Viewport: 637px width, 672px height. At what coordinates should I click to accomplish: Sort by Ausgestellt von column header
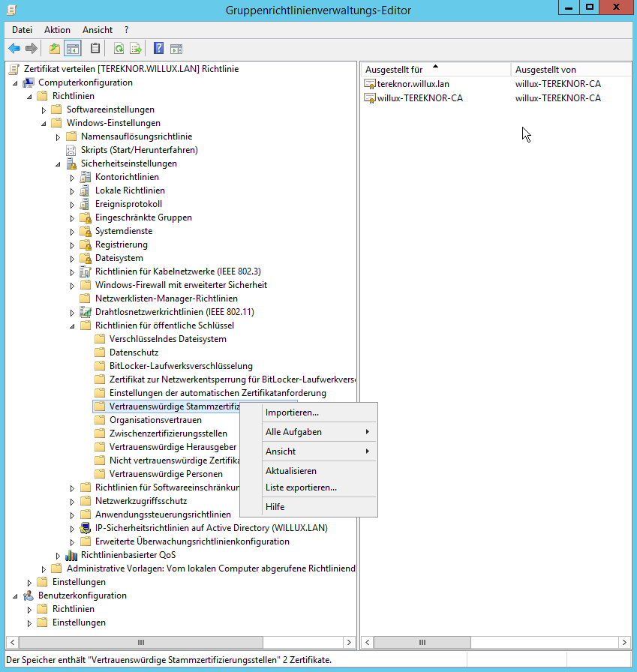[545, 70]
